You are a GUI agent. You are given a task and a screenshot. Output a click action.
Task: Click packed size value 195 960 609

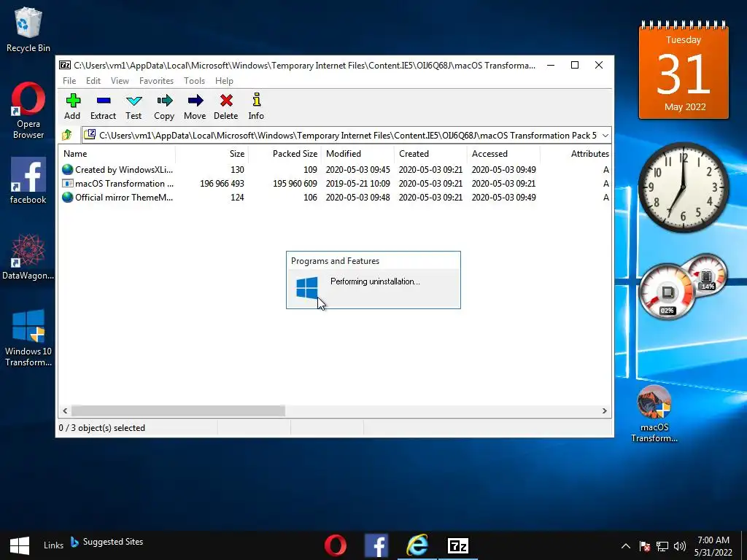click(295, 183)
